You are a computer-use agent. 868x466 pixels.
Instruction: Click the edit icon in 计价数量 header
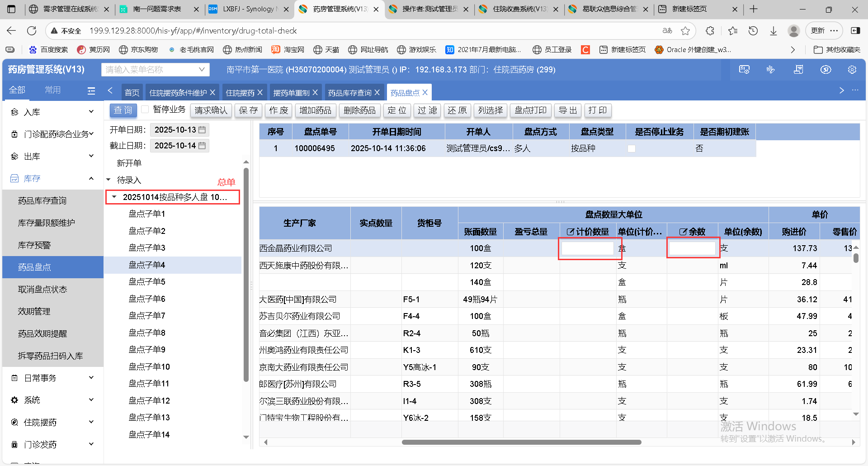[571, 232]
